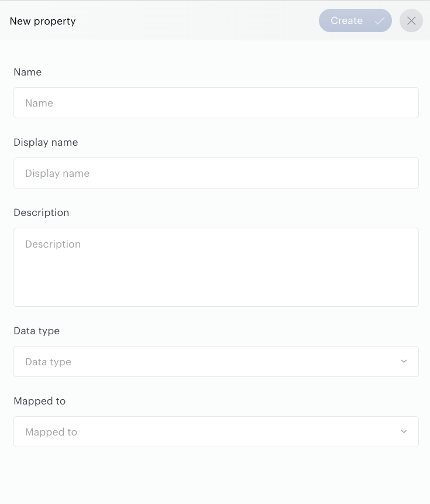This screenshot has width=430, height=504.
Task: Click the 'Mapped to' placeholder text
Action: 51,432
